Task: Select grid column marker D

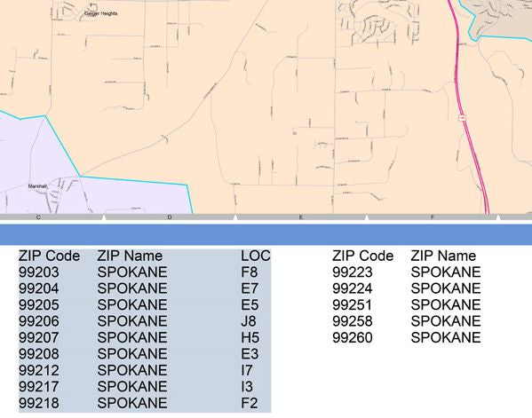Action: [x=170, y=217]
